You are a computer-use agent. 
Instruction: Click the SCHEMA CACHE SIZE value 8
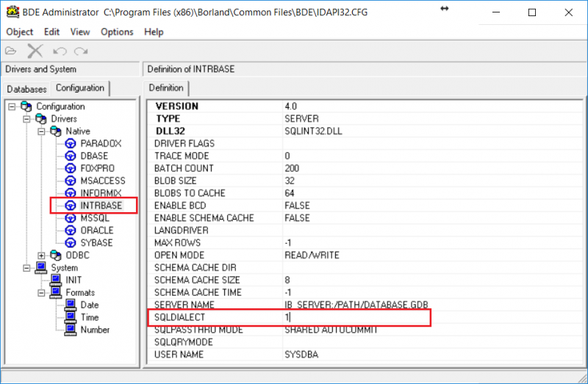[x=287, y=280]
